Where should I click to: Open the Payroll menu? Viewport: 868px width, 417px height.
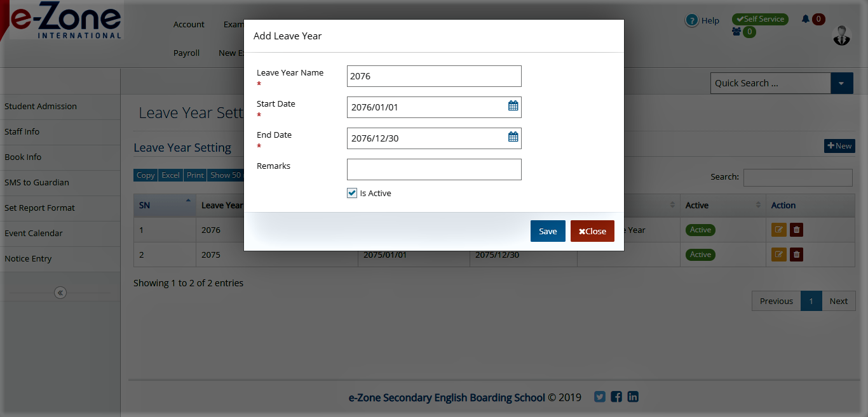[x=186, y=53]
